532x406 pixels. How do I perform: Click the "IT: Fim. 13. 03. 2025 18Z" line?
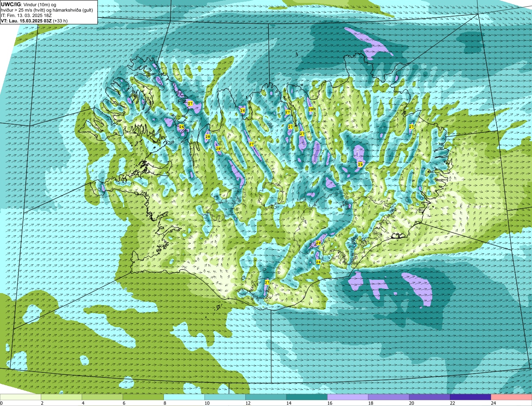[x=26, y=15]
